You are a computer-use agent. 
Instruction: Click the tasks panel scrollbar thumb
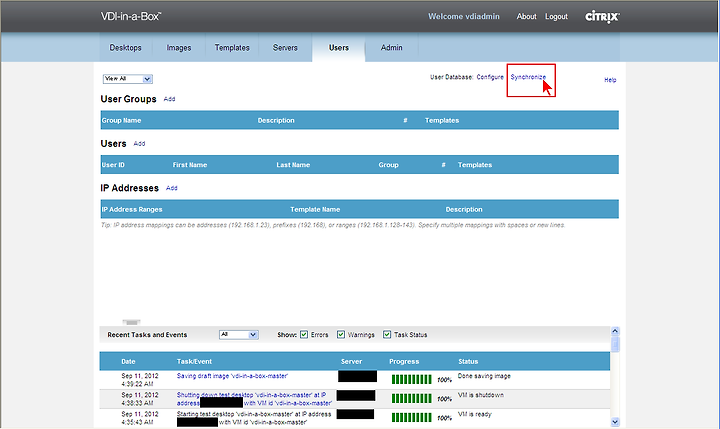[615, 344]
